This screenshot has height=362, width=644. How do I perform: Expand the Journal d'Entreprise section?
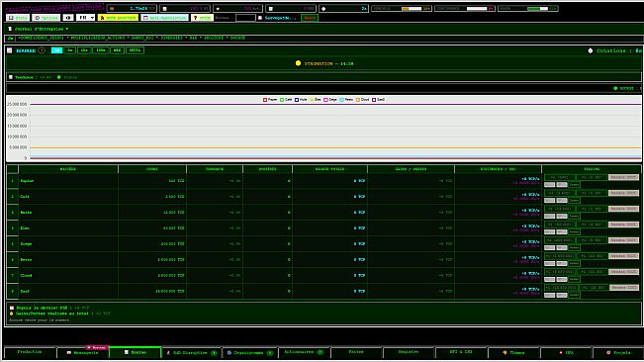coord(42,29)
